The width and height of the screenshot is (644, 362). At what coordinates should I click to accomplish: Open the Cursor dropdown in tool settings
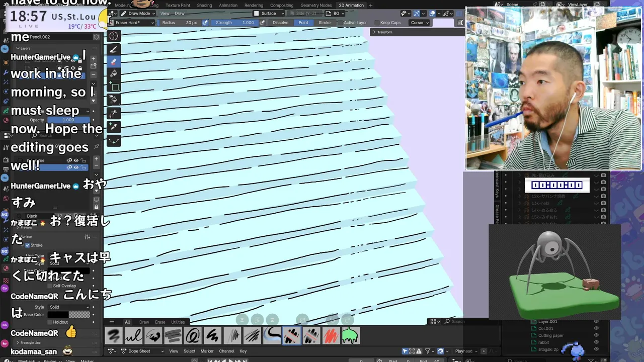pyautogui.click(x=420, y=23)
